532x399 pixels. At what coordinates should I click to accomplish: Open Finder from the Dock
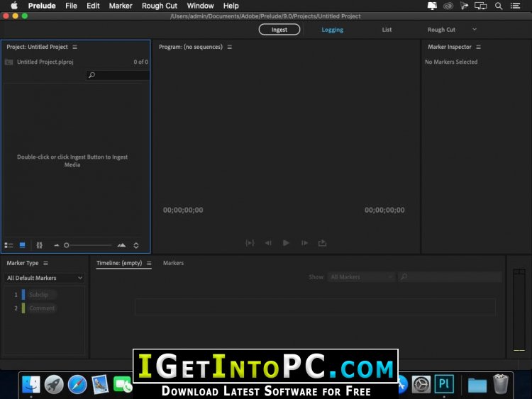click(x=31, y=384)
